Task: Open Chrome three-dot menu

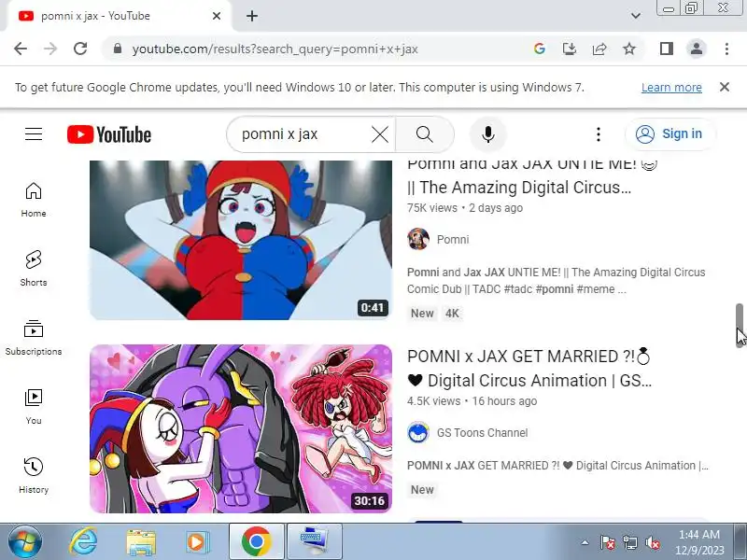Action: point(726,49)
